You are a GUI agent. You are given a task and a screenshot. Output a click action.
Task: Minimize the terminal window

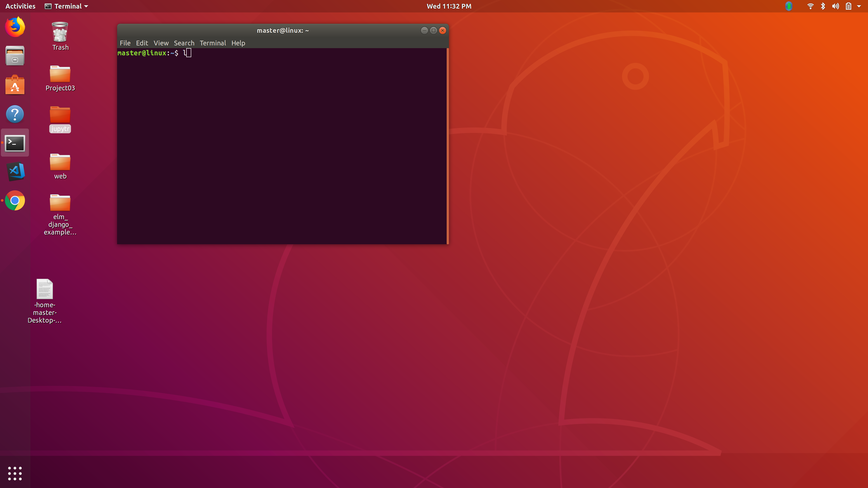[424, 30]
